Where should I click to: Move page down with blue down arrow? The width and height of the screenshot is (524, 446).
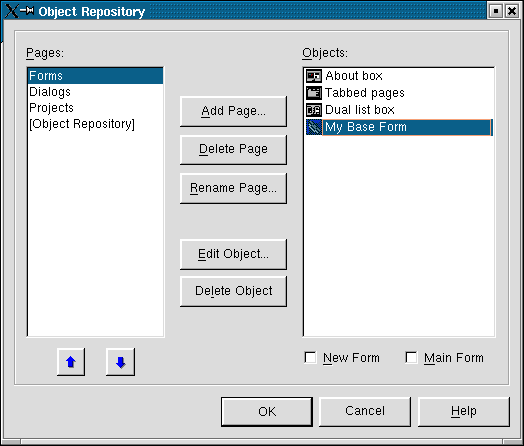point(121,362)
